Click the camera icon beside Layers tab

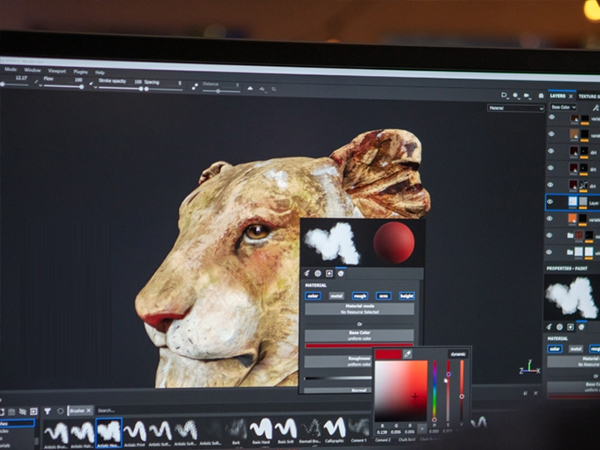point(541,96)
